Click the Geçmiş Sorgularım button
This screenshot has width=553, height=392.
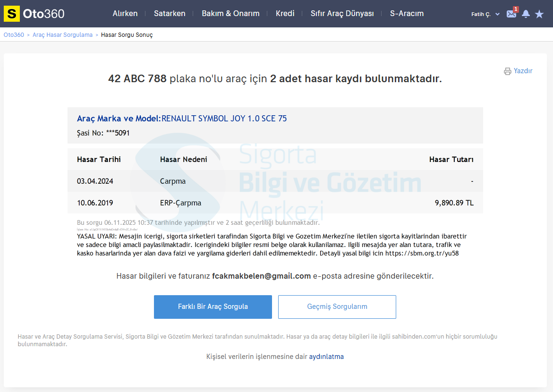[x=337, y=307]
